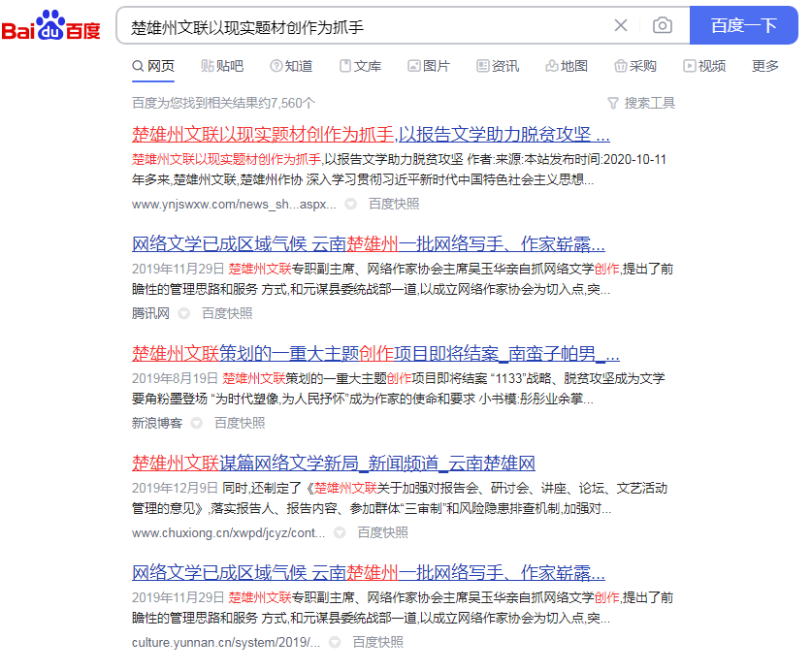The image size is (812, 672).
Task: Click dropdown icon next to 新浪博客
Action: pos(197,423)
